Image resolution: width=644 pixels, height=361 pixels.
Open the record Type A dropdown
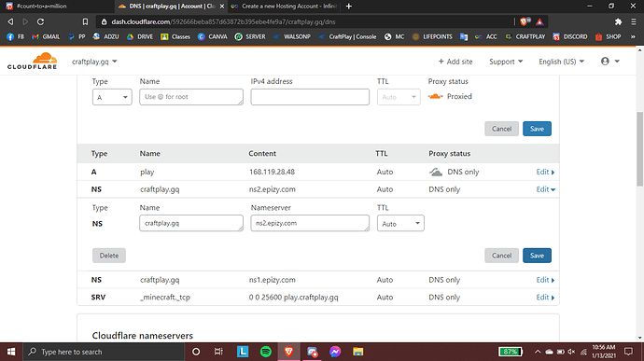(x=112, y=97)
